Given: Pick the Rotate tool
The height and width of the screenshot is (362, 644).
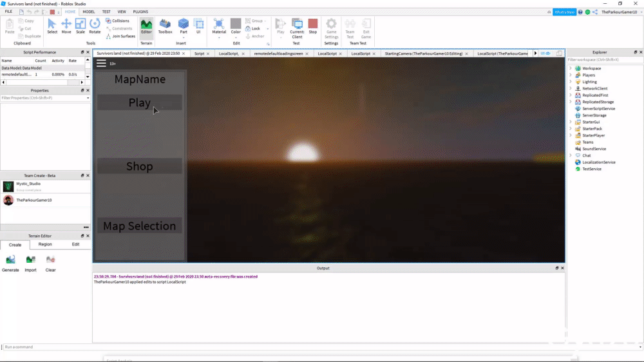Looking at the screenshot, I should click(95, 26).
